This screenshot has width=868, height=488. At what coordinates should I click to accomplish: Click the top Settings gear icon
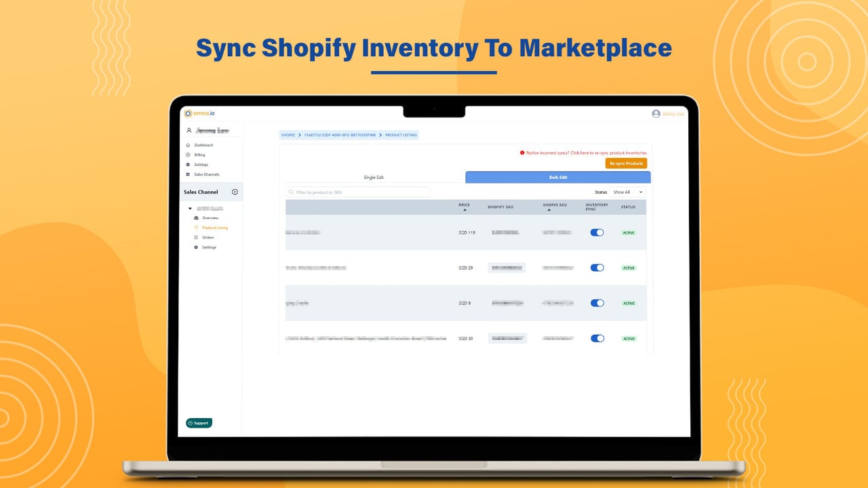pyautogui.click(x=188, y=165)
